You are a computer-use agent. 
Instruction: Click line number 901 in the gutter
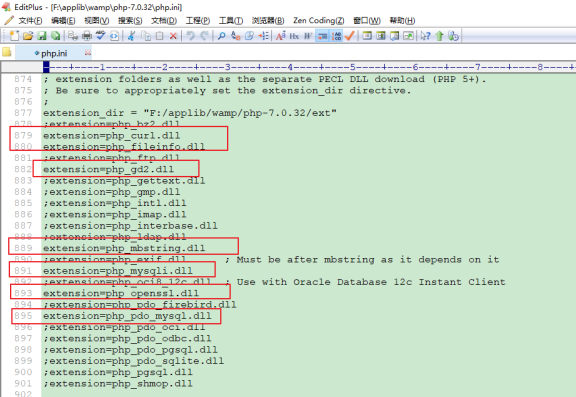point(23,383)
